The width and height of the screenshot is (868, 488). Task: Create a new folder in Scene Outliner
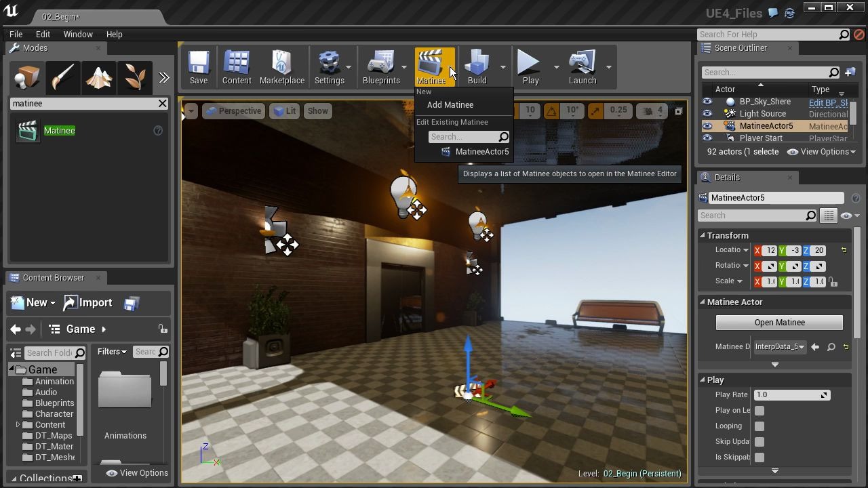(x=850, y=72)
